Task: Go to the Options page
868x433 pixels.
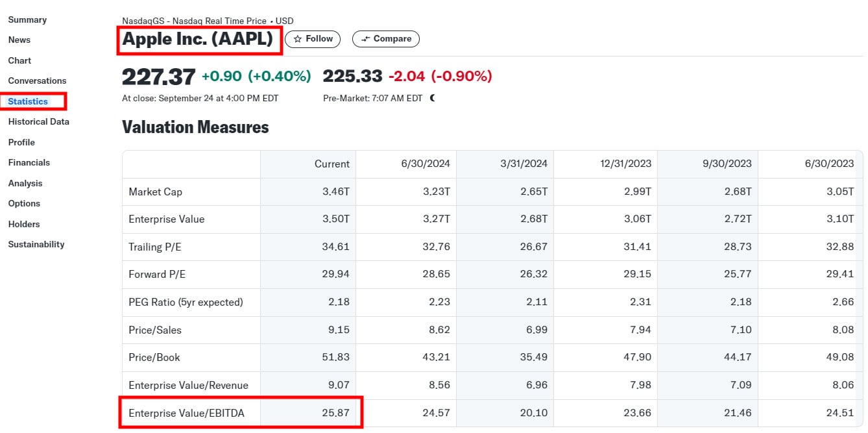Action: [x=24, y=203]
